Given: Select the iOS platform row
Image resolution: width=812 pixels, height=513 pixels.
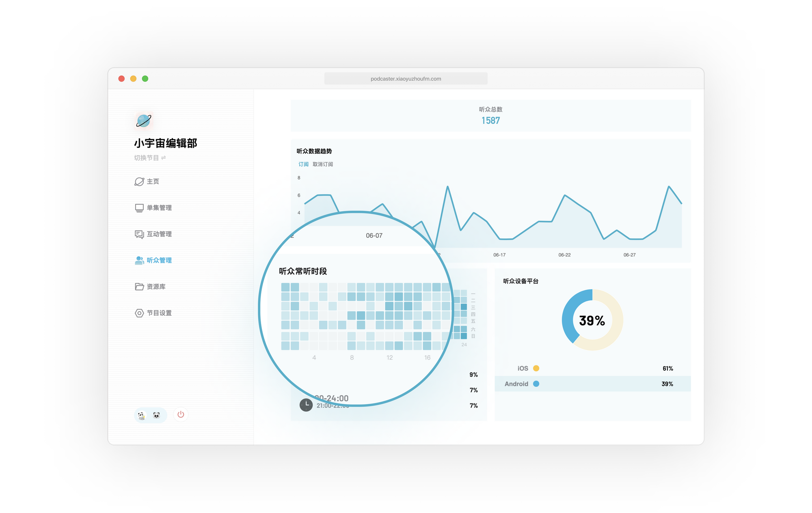Looking at the screenshot, I should (593, 369).
